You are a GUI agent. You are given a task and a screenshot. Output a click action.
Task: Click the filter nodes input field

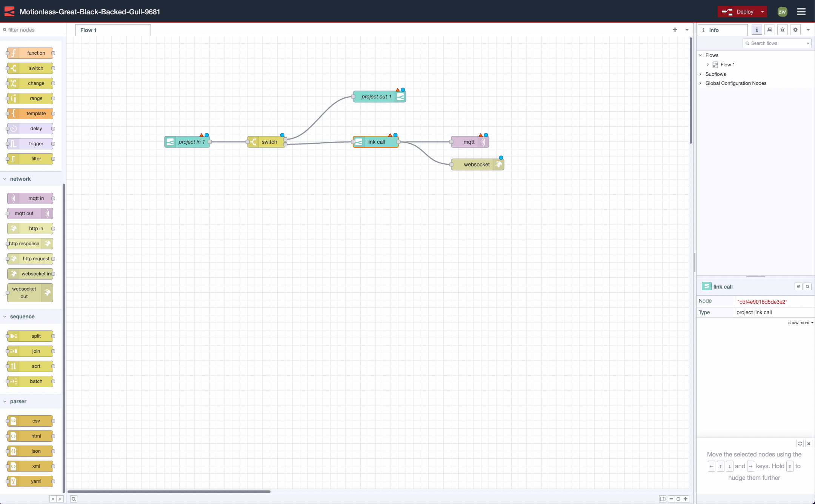click(x=33, y=30)
